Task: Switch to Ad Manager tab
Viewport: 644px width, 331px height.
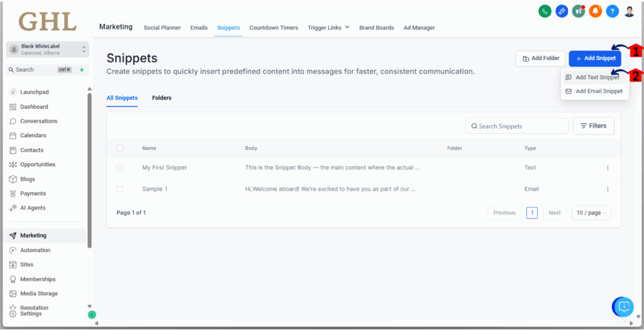Action: pyautogui.click(x=419, y=28)
